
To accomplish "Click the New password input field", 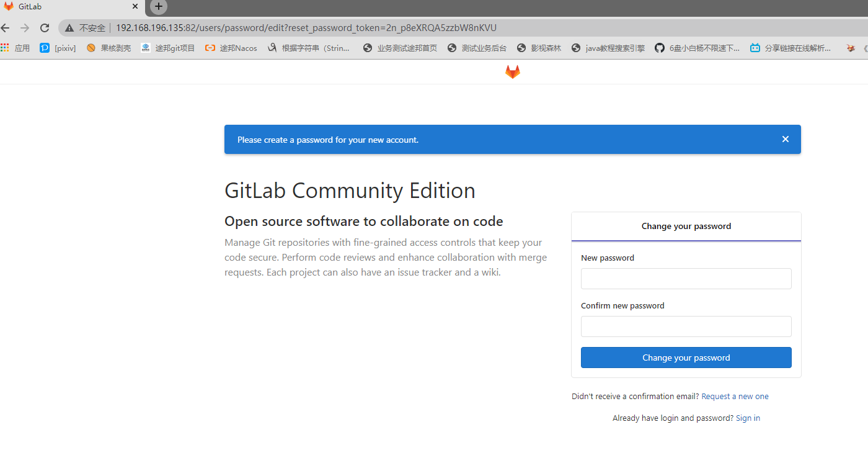I will click(686, 279).
